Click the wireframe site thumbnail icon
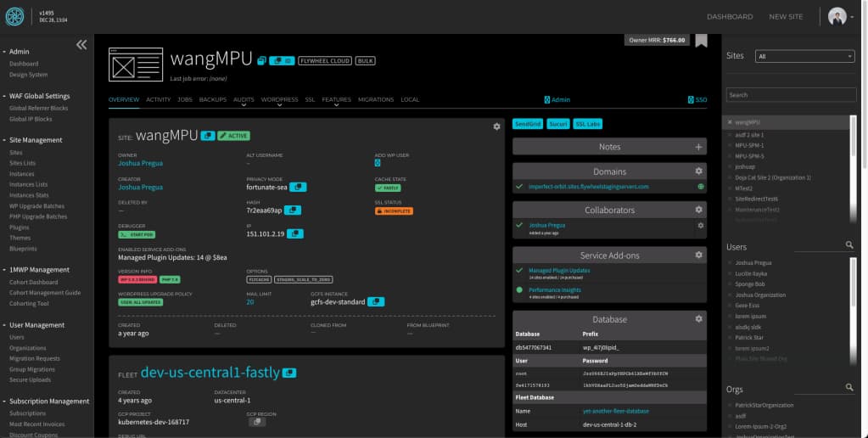 (x=136, y=65)
